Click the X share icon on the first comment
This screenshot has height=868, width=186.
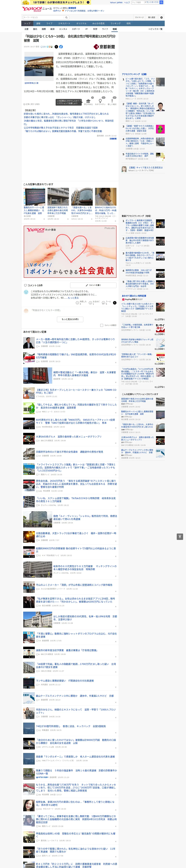tap(114, 303)
